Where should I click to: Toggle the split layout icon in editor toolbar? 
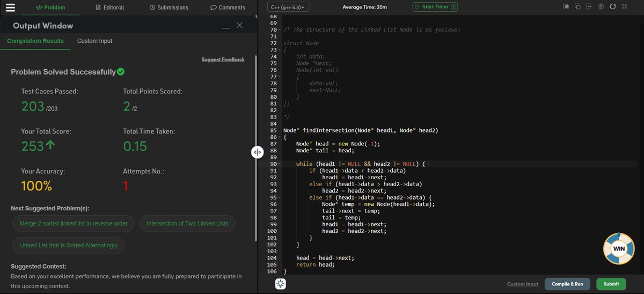pos(566,7)
